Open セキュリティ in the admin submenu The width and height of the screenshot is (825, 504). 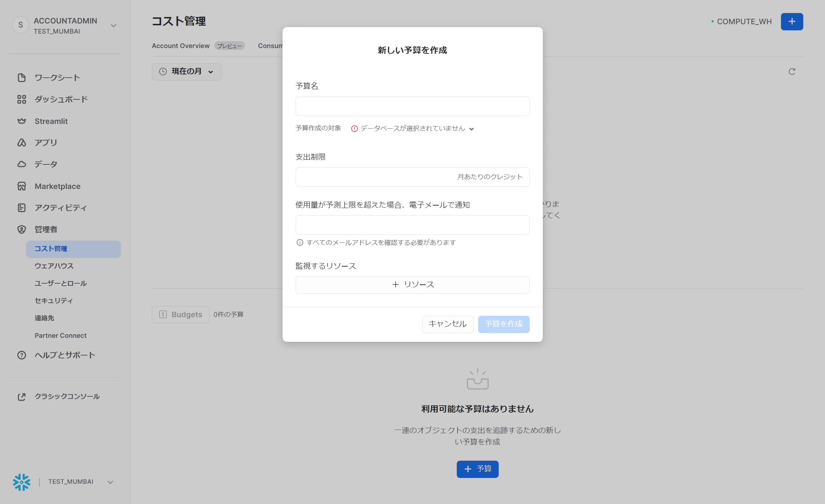pos(54,301)
